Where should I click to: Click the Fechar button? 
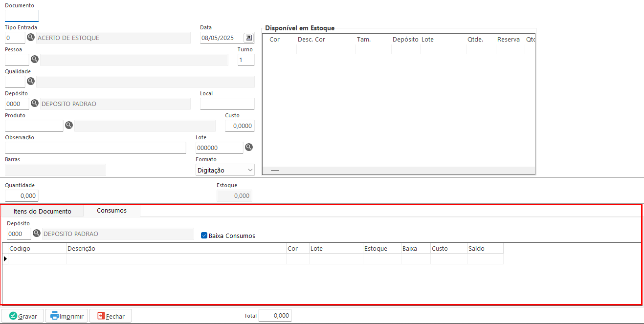point(111,316)
